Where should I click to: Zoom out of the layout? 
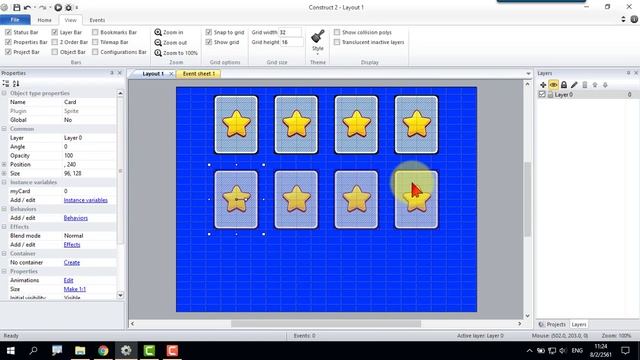pos(170,42)
